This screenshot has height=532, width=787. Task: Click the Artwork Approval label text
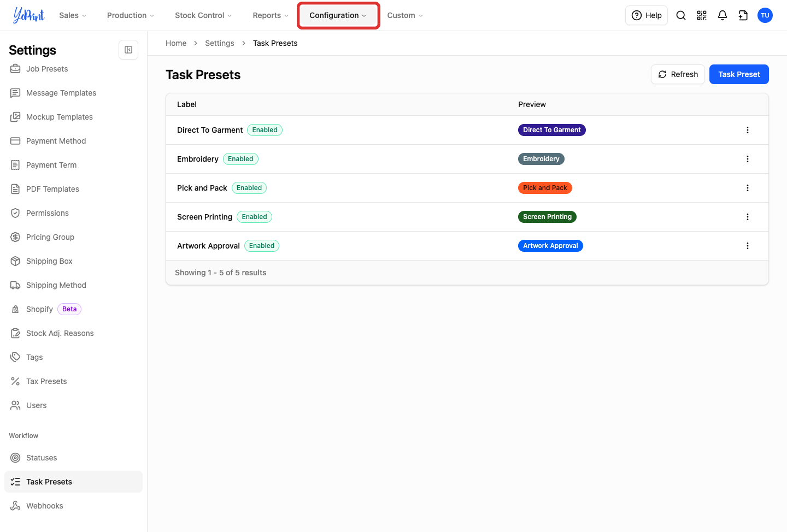pyautogui.click(x=208, y=246)
